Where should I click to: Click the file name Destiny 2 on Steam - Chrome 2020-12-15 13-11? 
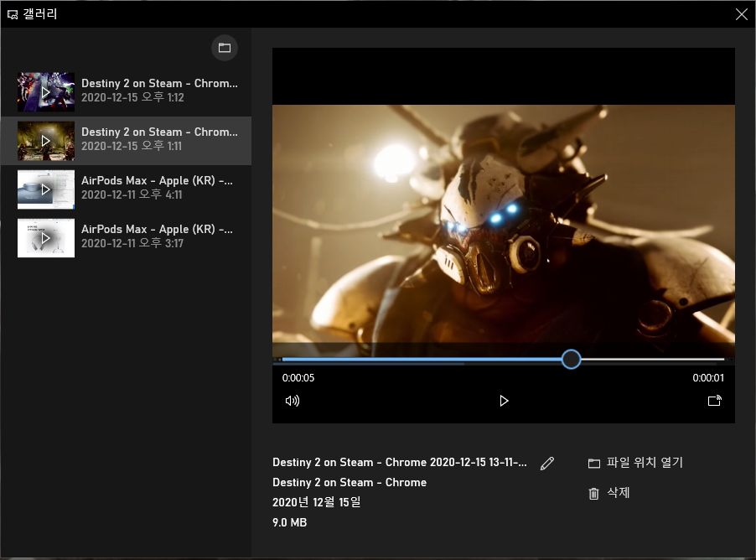[400, 462]
